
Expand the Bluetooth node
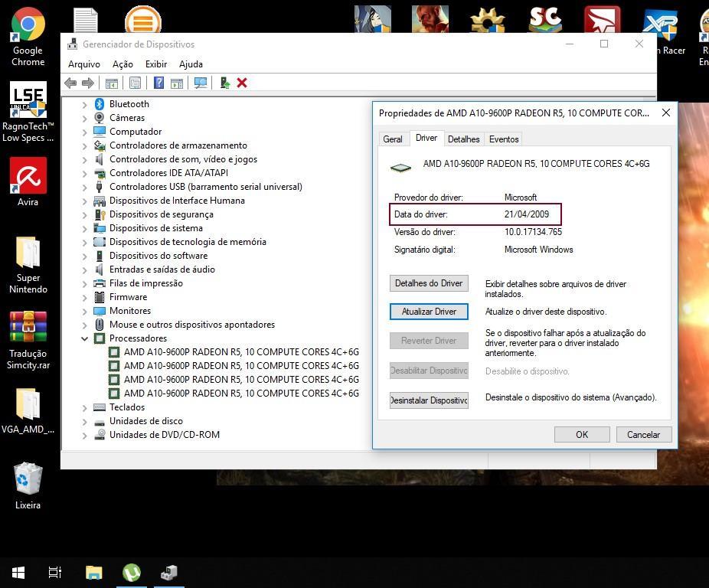(x=84, y=104)
